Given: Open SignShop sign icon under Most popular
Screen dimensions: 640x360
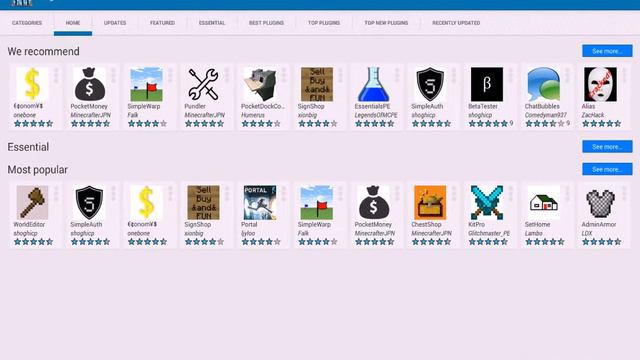Looking at the screenshot, I should pos(203,202).
